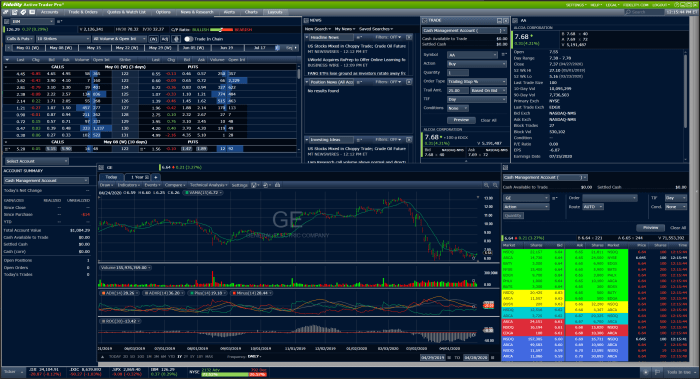Open the Draw menu in chart toolbar
Viewport: 700px width, 379px height.
coord(106,185)
